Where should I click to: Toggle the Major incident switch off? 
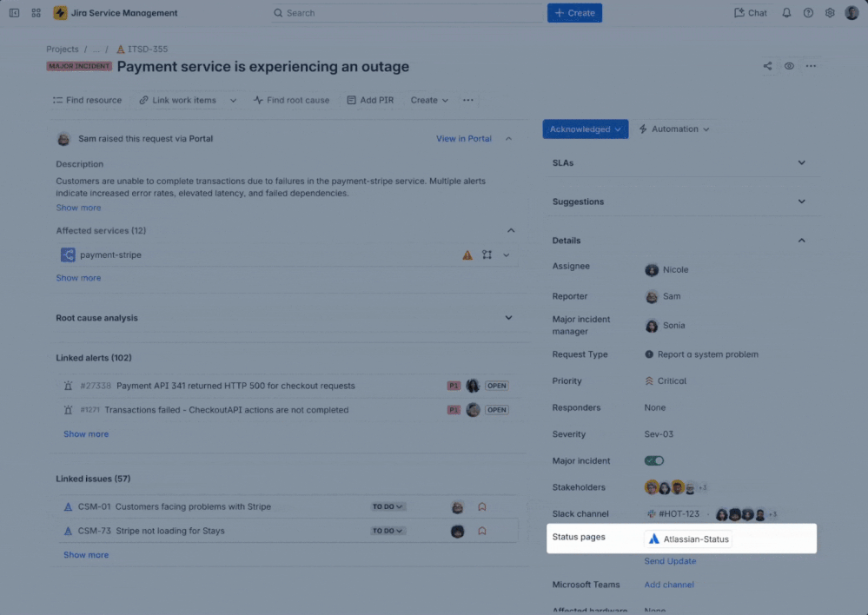[x=653, y=460]
